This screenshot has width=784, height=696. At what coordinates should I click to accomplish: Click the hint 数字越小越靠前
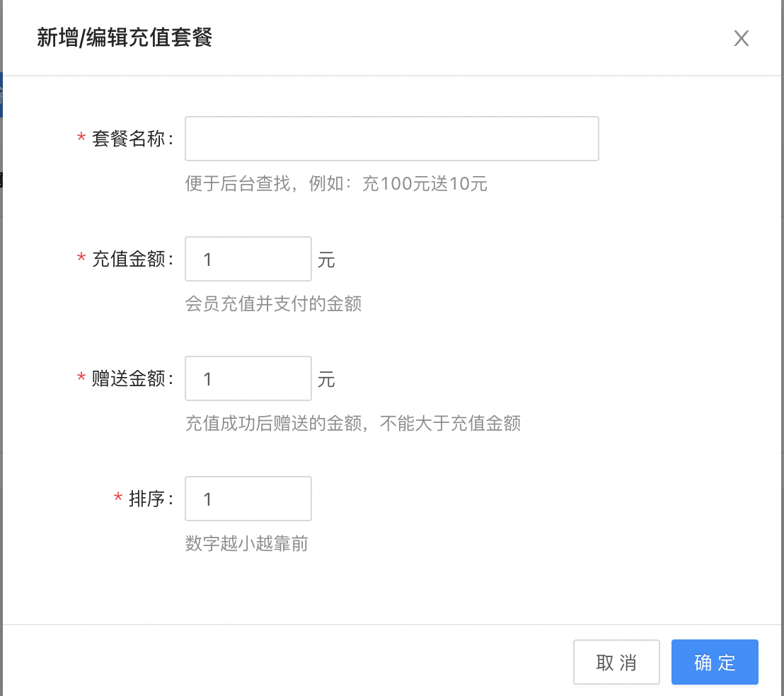pyautogui.click(x=246, y=544)
